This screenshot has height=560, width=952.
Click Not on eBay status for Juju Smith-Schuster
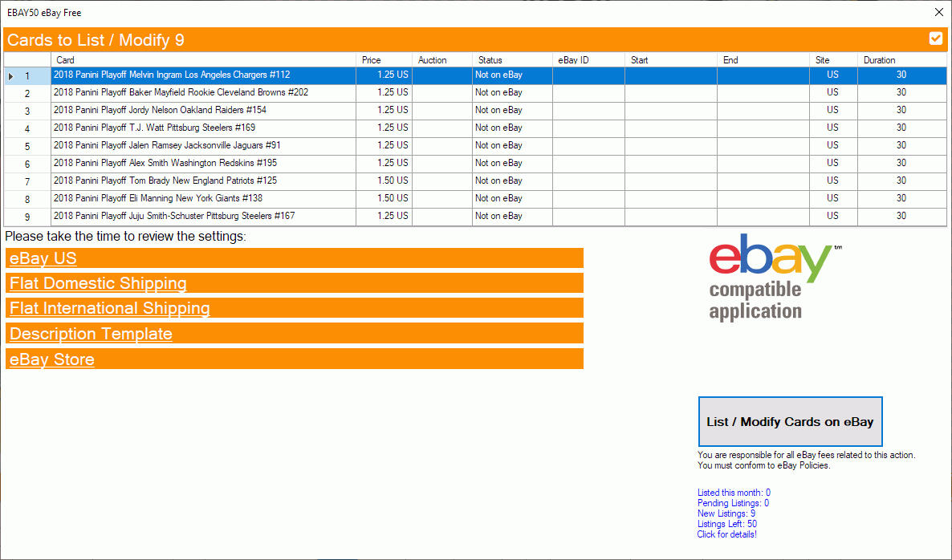(512, 216)
